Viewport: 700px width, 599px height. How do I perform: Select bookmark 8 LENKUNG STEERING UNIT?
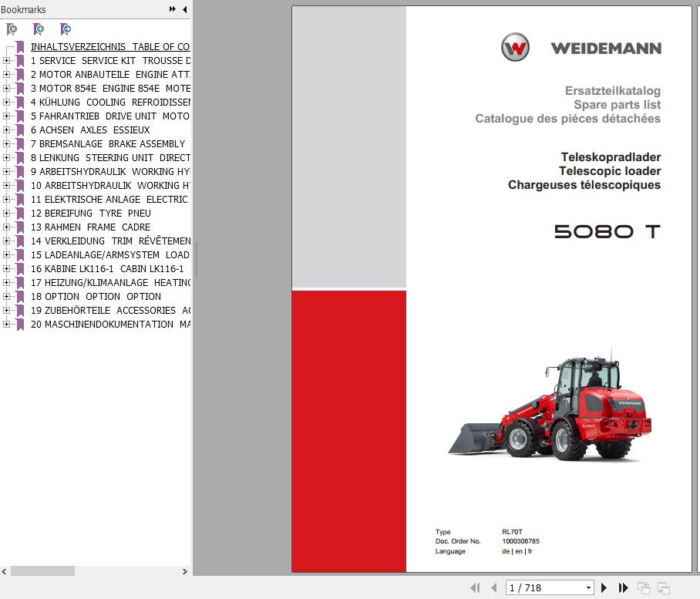point(110,157)
